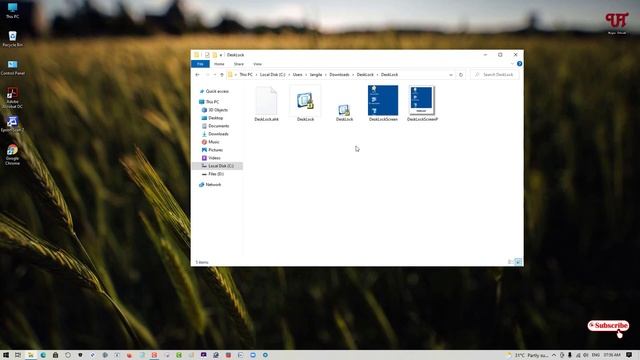Select Google Chrome desktop icon
Image resolution: width=640 pixels, height=360 pixels.
click(x=12, y=155)
